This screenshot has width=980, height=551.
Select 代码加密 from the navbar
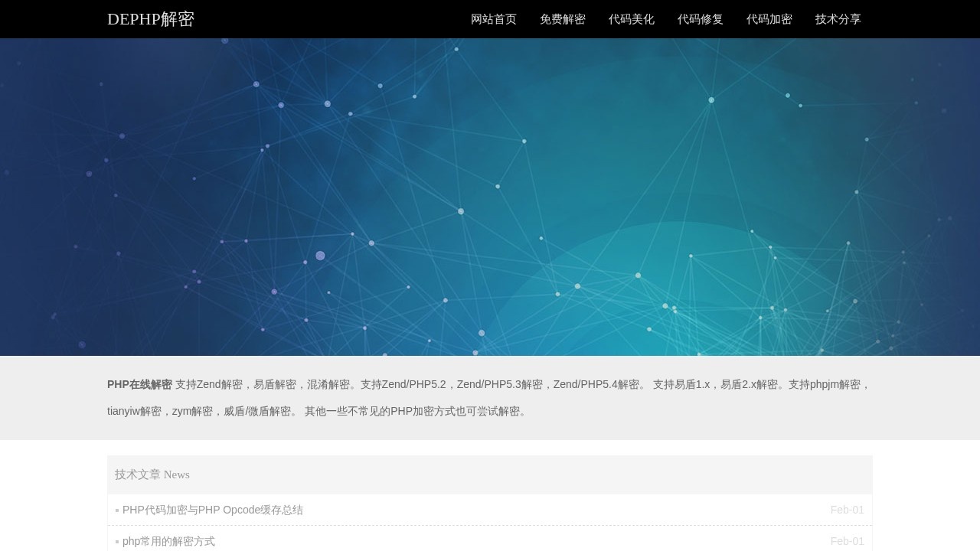[x=769, y=19]
